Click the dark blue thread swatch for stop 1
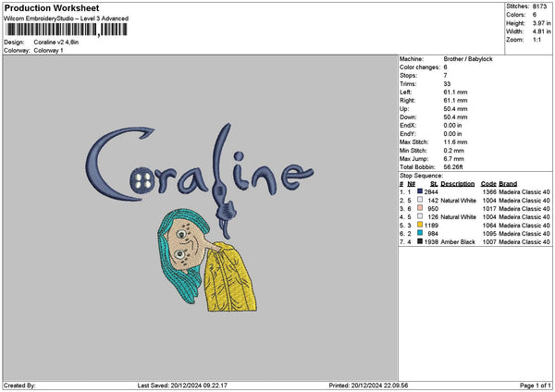Image resolution: width=555 pixels, height=392 pixels. [x=420, y=191]
